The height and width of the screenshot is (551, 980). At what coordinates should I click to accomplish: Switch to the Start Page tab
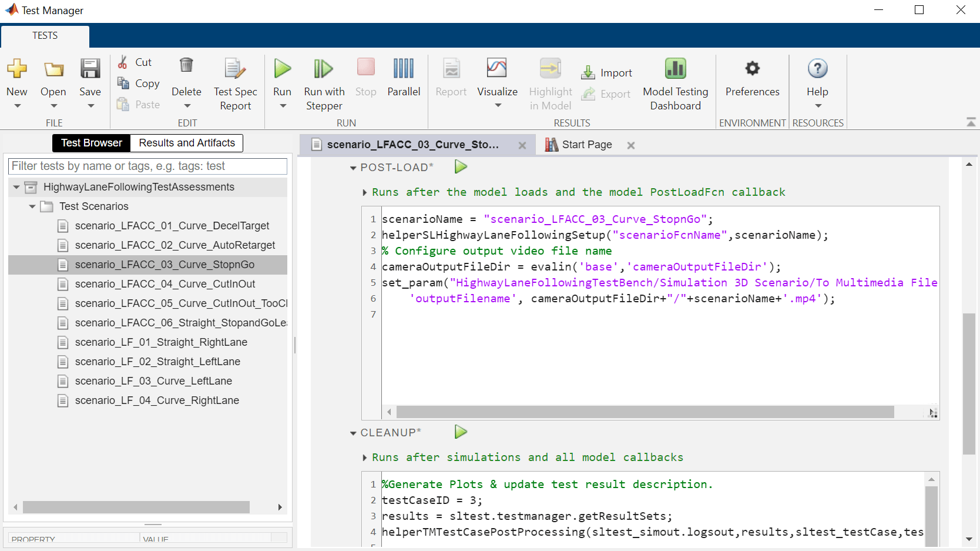click(586, 145)
